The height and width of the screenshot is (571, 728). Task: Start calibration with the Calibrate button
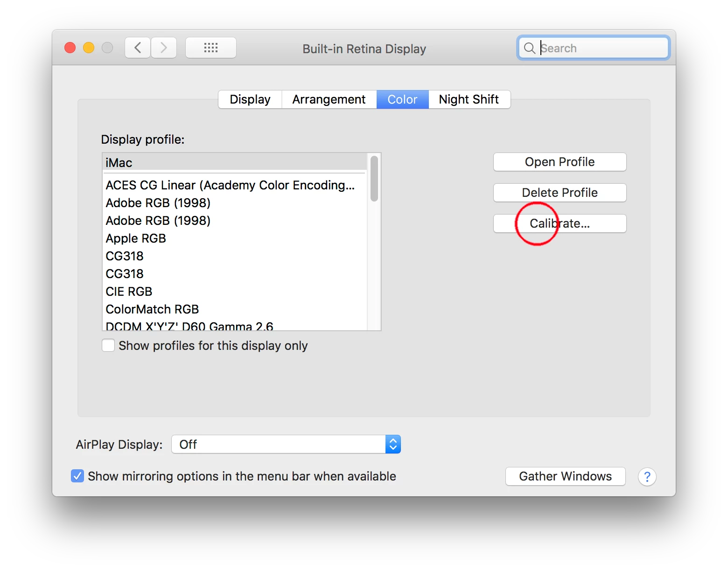point(560,223)
